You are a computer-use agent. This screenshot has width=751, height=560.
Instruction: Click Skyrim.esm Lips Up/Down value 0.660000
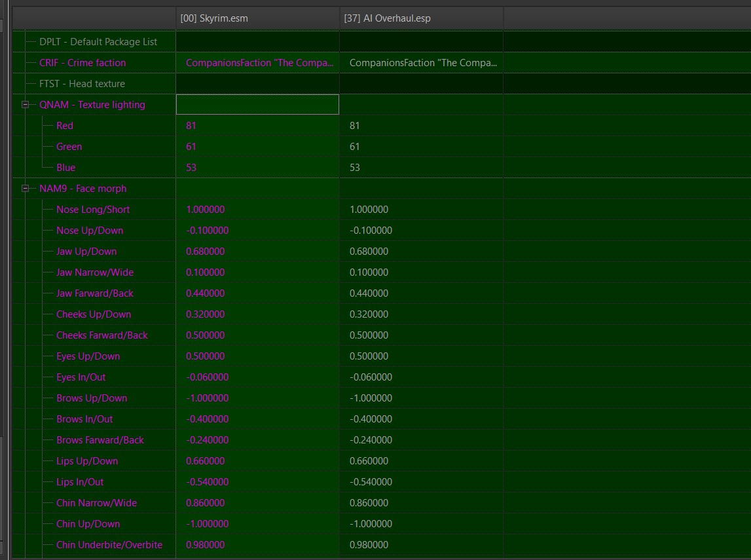(205, 461)
